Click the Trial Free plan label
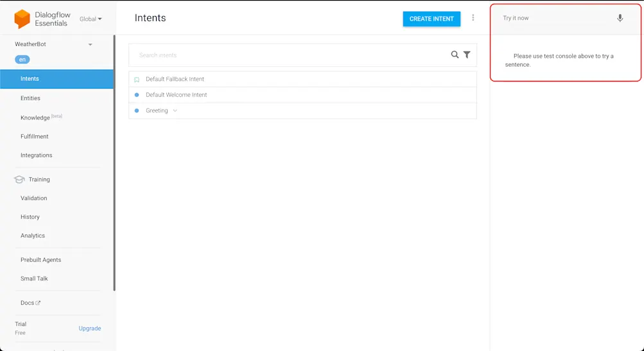 21,328
